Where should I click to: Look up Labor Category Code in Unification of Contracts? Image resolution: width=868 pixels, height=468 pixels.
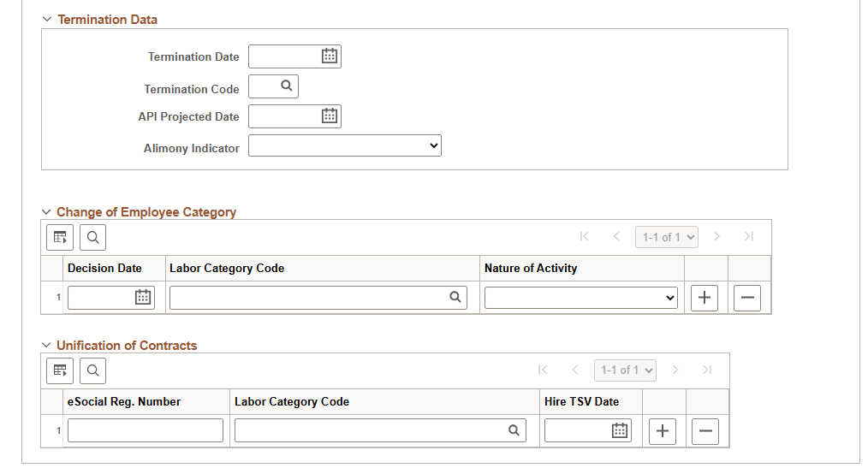(x=514, y=430)
